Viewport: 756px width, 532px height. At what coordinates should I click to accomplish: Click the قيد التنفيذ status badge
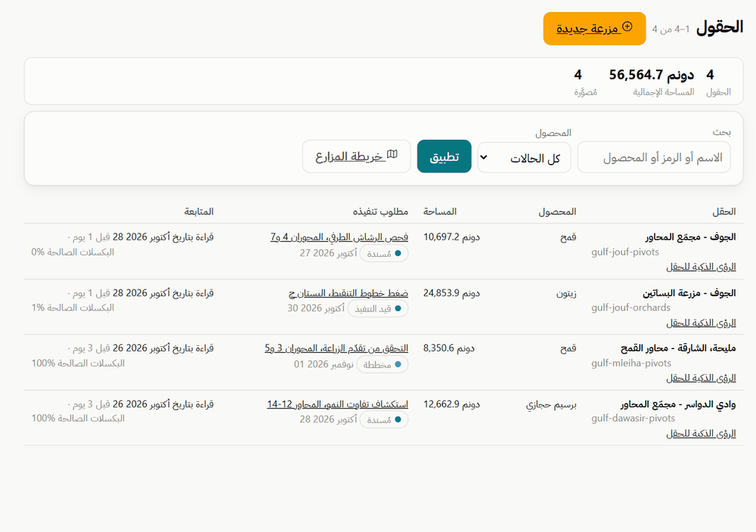click(378, 309)
